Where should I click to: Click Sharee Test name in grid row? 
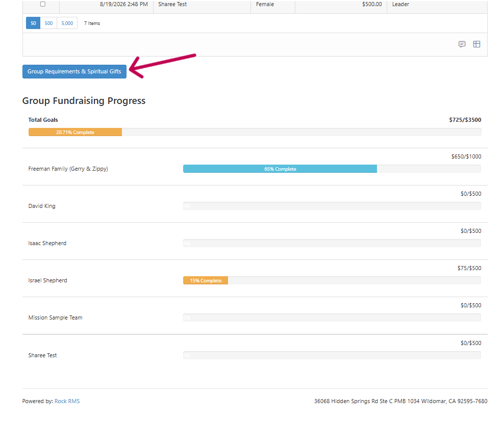click(x=172, y=4)
